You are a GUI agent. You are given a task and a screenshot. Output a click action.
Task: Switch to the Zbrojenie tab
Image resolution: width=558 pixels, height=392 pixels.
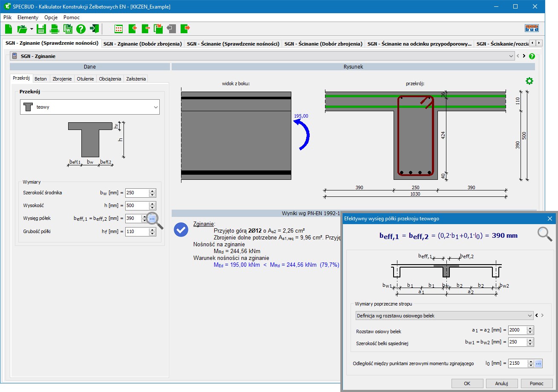(62, 79)
